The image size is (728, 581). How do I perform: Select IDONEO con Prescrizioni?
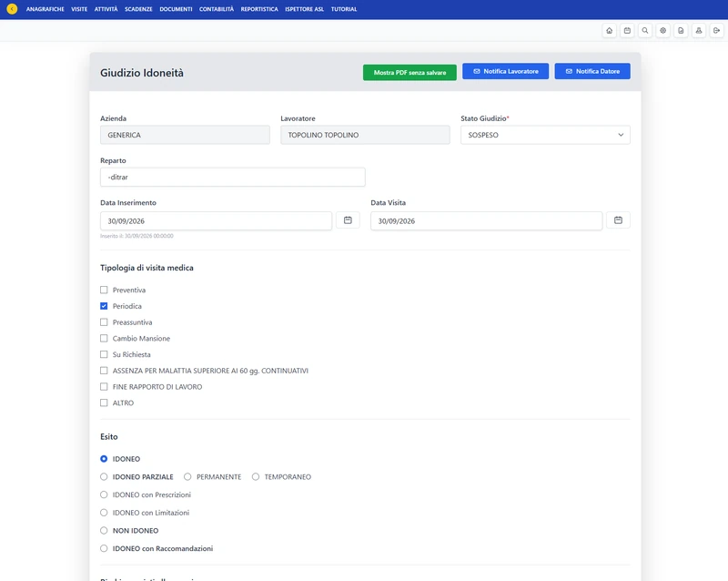(x=104, y=494)
